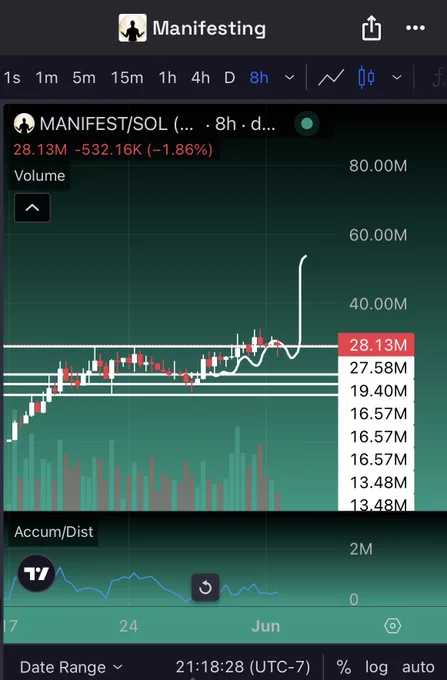Open the indicators fx button
Viewport: 447px width, 680px height.
(x=439, y=79)
